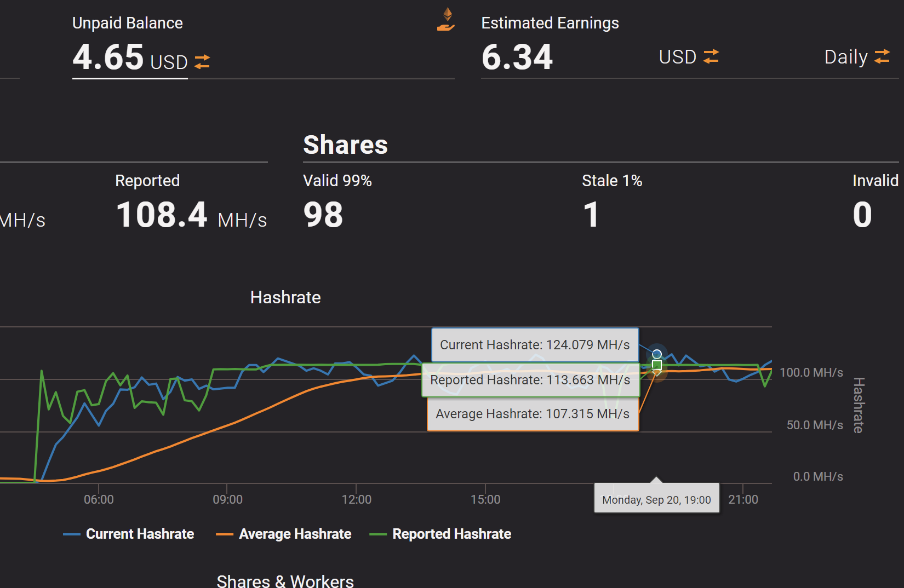
Task: Click the Valid 99% shares count
Action: [x=323, y=214]
